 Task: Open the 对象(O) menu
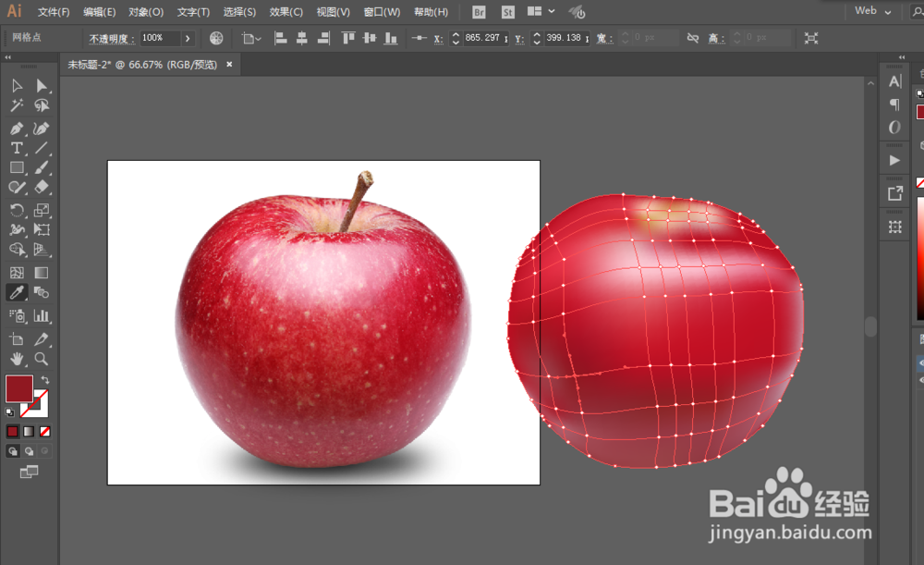coord(146,12)
